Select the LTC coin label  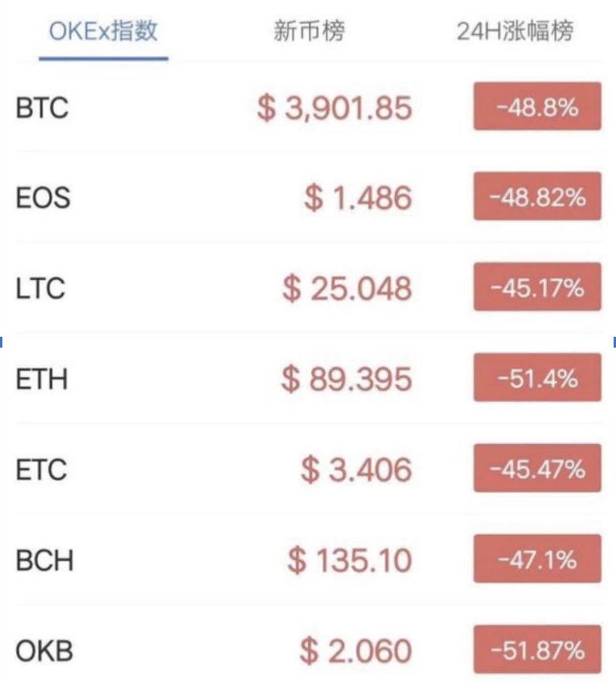point(40,289)
